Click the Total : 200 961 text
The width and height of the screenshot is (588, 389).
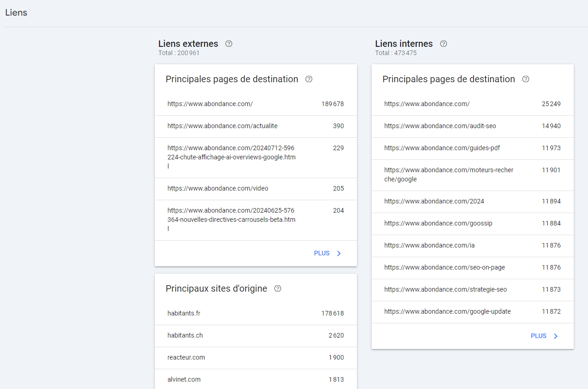[179, 53]
